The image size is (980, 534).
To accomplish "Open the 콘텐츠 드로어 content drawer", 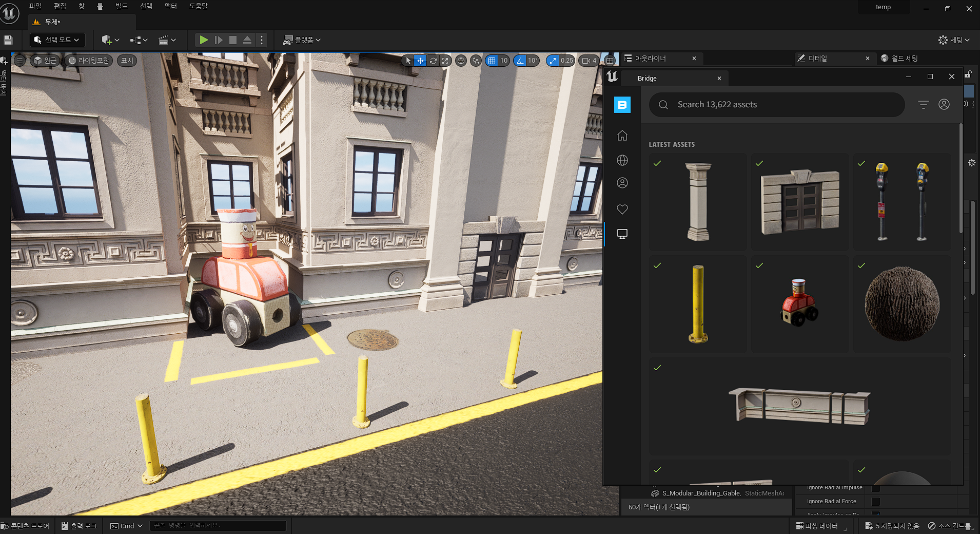I will pyautogui.click(x=25, y=526).
